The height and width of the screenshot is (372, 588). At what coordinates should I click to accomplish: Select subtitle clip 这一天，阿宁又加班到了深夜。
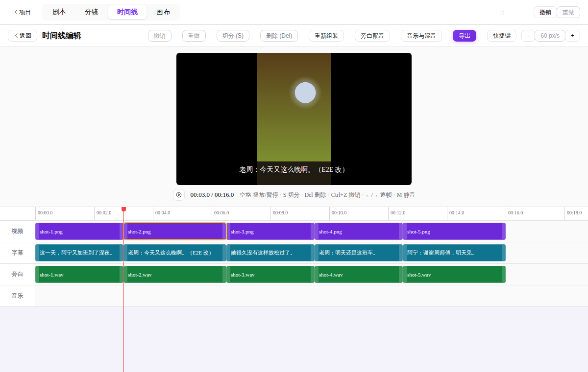coord(79,253)
